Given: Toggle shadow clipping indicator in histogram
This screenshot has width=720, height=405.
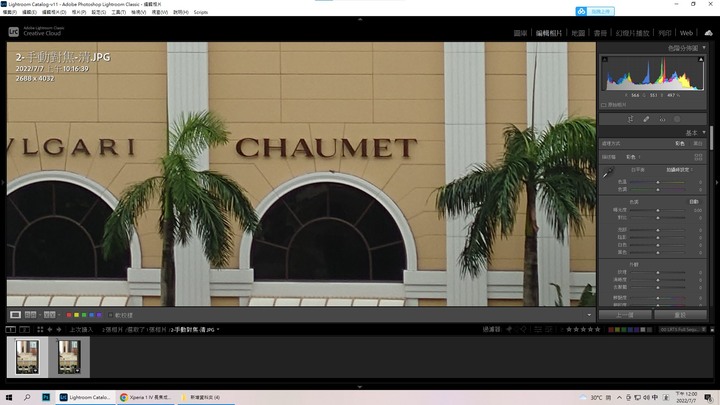Looking at the screenshot, I should tap(605, 59).
